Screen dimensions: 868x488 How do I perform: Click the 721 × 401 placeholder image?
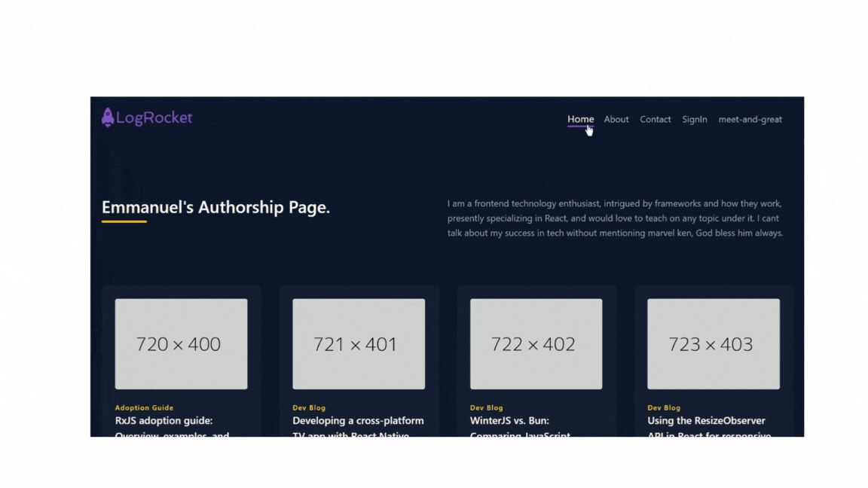pos(359,344)
